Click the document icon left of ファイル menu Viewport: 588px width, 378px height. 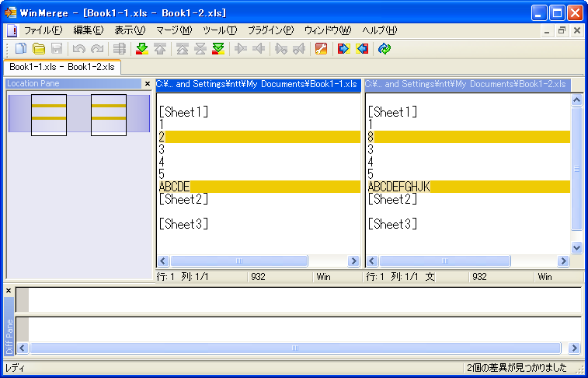(12, 30)
